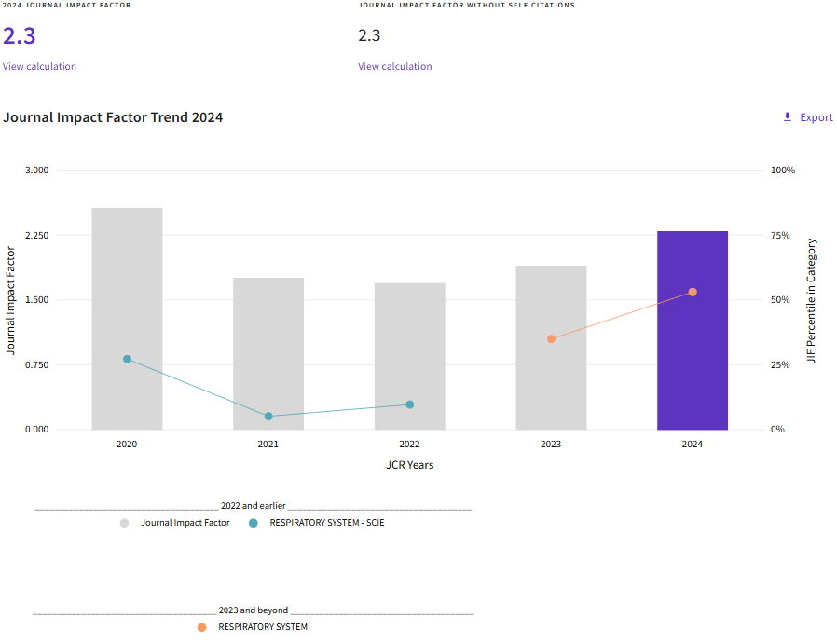Image resolution: width=837 pixels, height=644 pixels.
Task: Open View calculation for factor without self citations
Action: tap(394, 66)
